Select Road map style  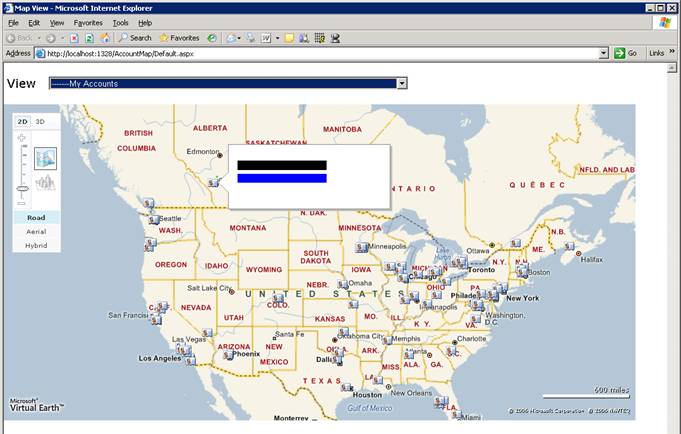click(x=36, y=218)
